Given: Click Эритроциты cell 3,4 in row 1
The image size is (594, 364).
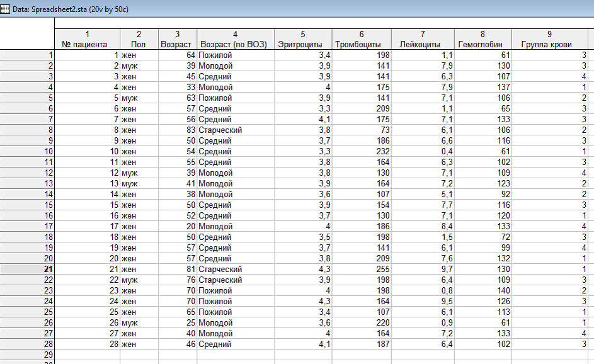Looking at the screenshot, I should [x=303, y=55].
